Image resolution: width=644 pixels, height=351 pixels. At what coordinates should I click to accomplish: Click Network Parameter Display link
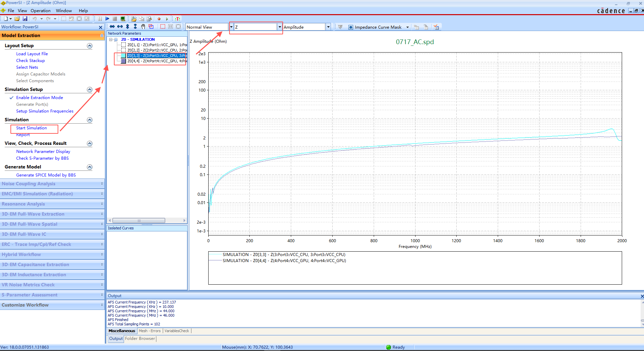click(x=43, y=152)
